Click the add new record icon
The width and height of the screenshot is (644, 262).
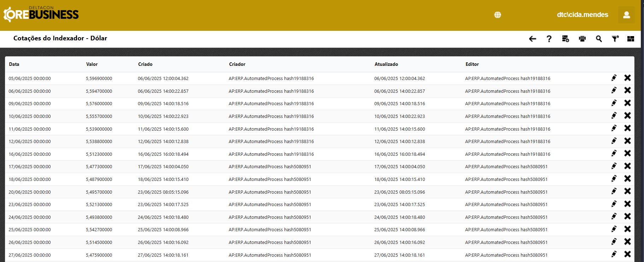click(566, 39)
